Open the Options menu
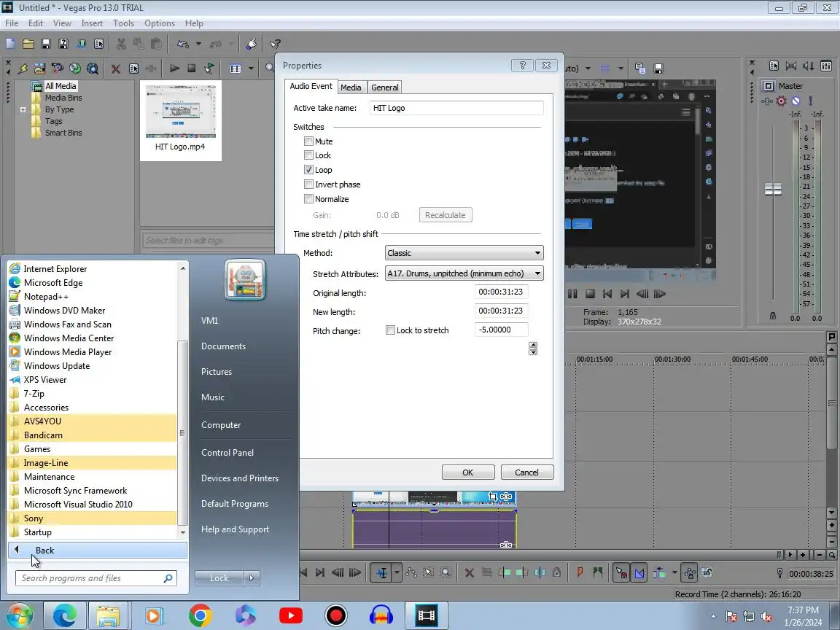Screen dimensions: 840x630 (160, 23)
